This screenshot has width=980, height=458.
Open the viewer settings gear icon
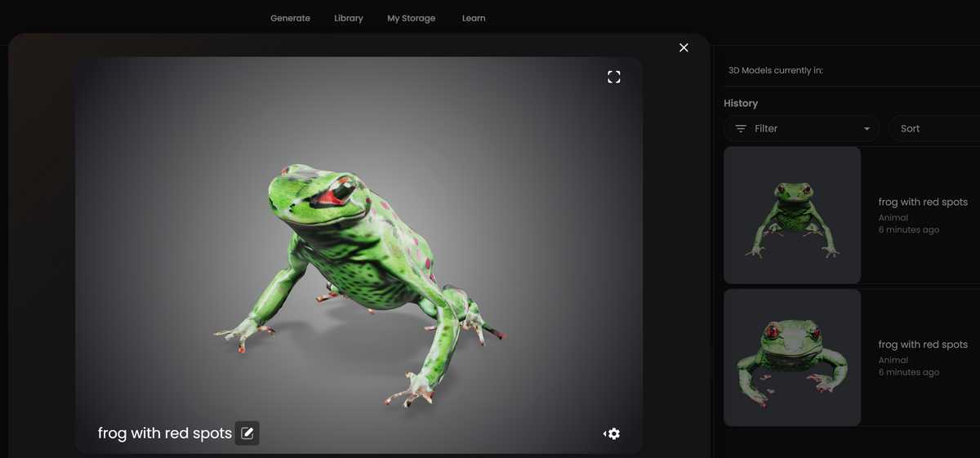tap(612, 434)
